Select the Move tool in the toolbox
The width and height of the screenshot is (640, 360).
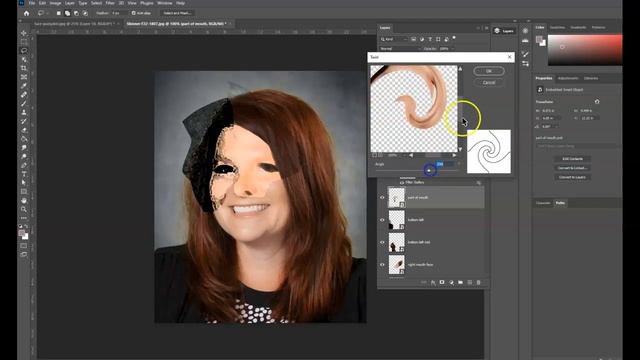coord(24,33)
